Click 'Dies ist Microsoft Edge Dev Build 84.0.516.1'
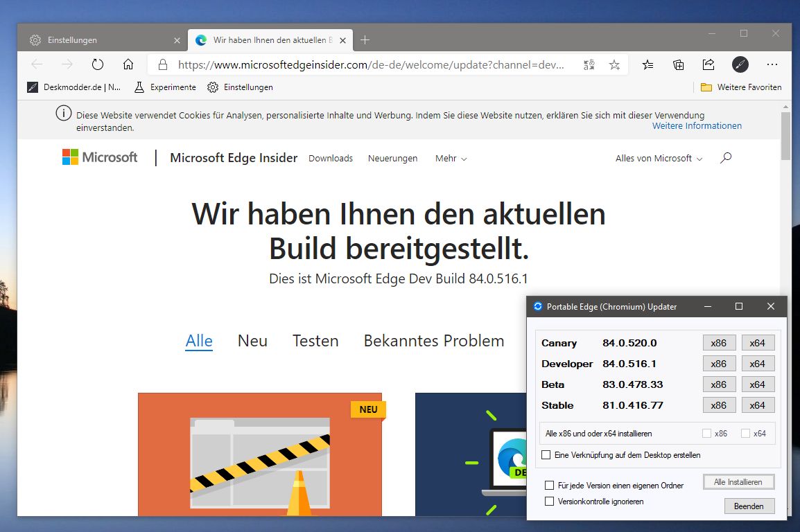This screenshot has height=532, width=800. pos(399,278)
